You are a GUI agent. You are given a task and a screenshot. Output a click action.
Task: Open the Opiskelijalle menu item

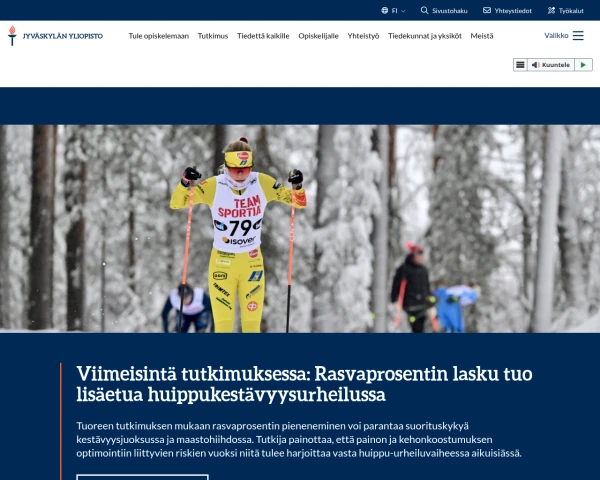click(318, 36)
